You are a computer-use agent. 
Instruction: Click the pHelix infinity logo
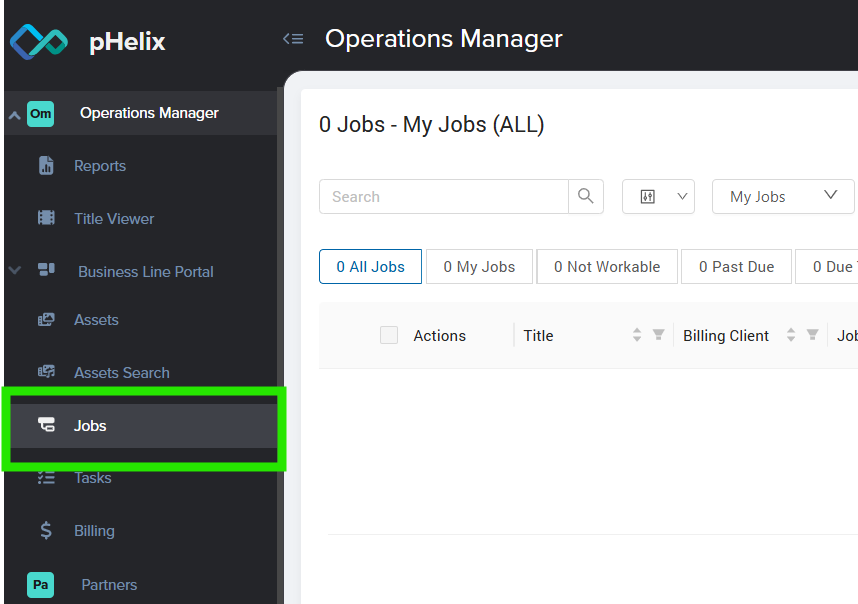tap(39, 42)
